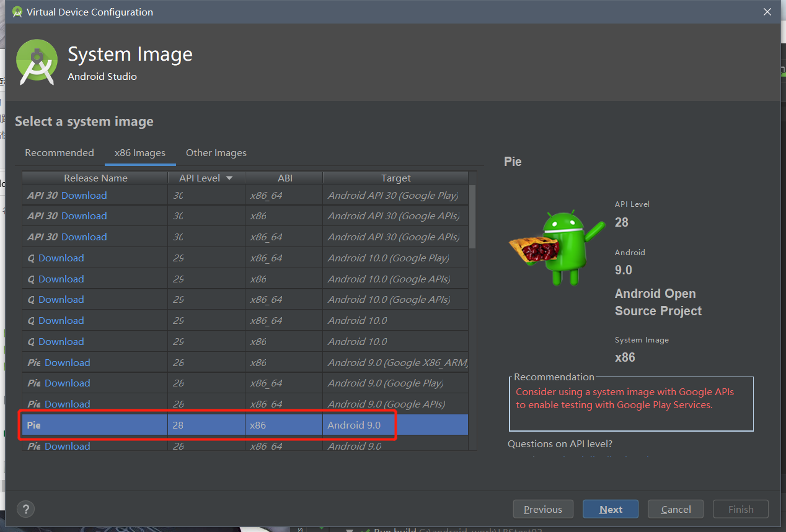Click the selected row's Android 9.0 target cell
This screenshot has width=786, height=532.
tap(395, 425)
